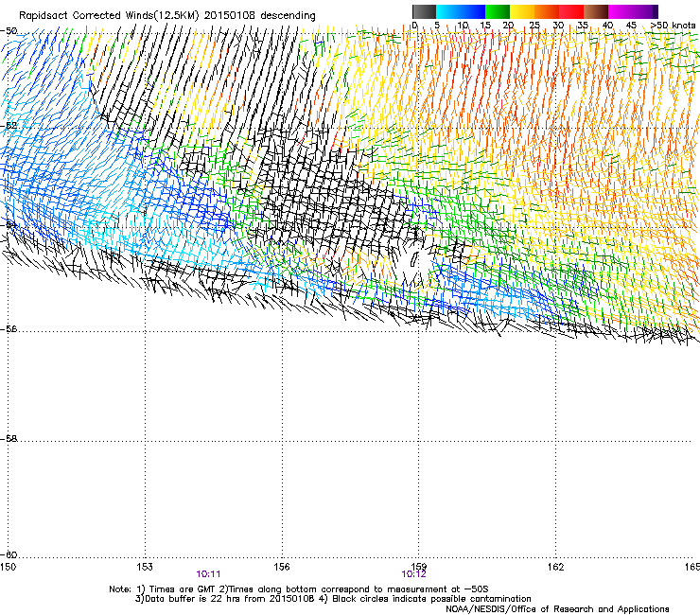
Task: Click the dark purple 45-50 knots swatch
Action: 645,11
